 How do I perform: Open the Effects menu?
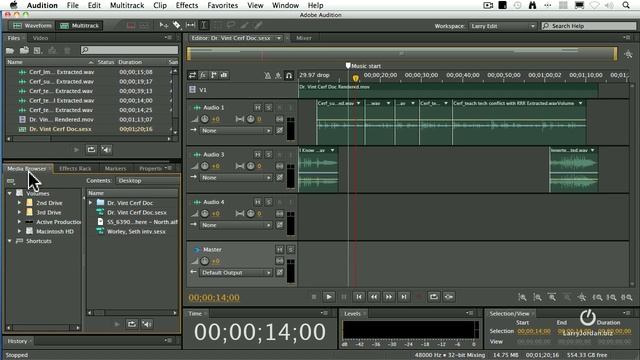[187, 5]
